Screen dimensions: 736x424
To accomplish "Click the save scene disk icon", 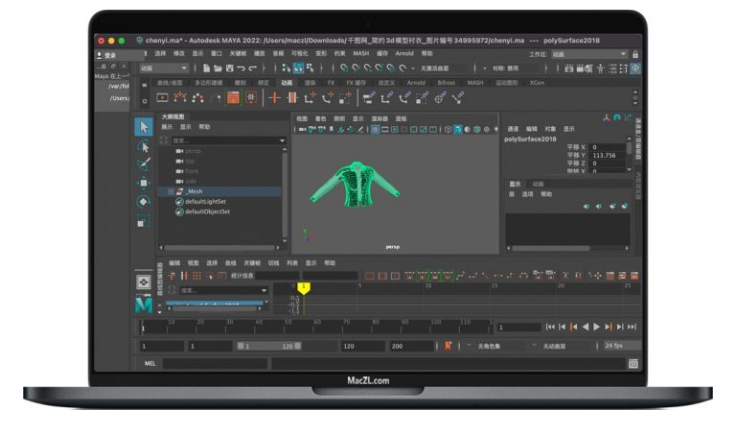I will pyautogui.click(x=230, y=69).
